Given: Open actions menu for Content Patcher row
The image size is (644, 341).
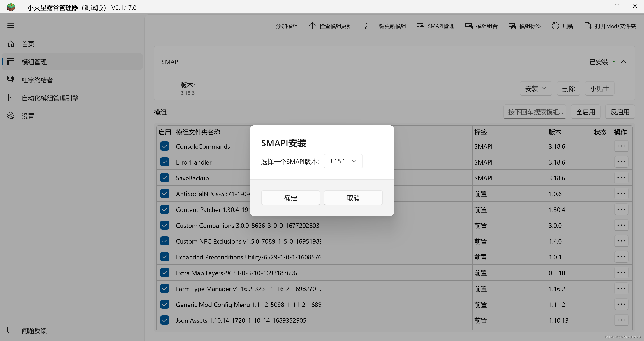Looking at the screenshot, I should [621, 209].
